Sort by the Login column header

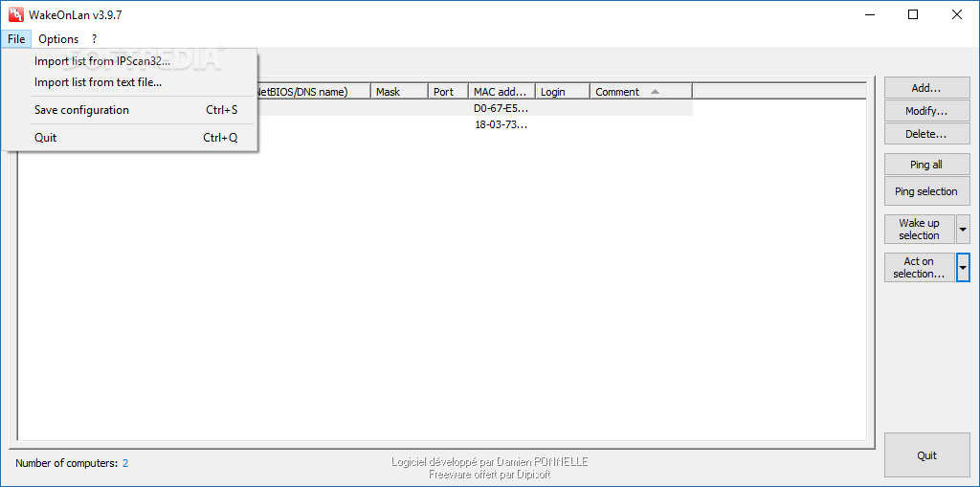point(563,92)
